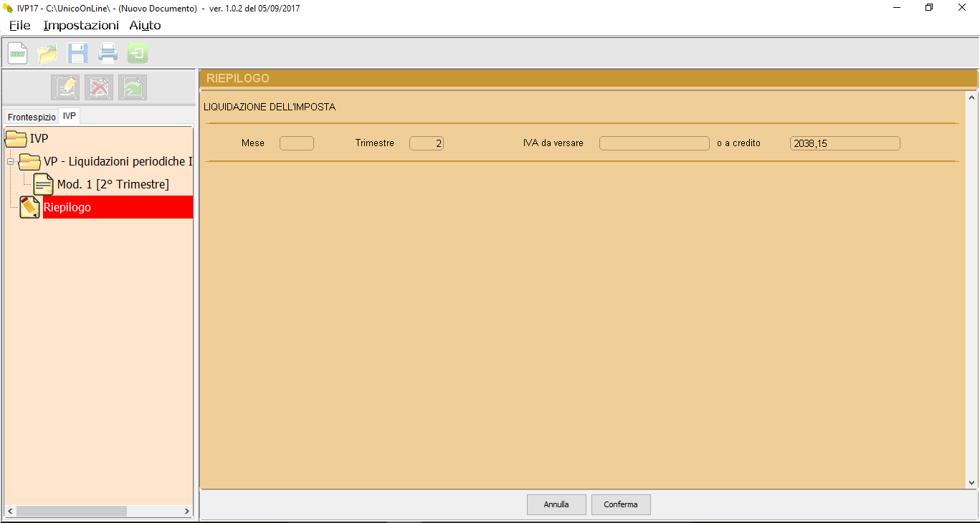This screenshot has height=523, width=980.
Task: Select the Riepilogo tree item
Action: (67, 207)
